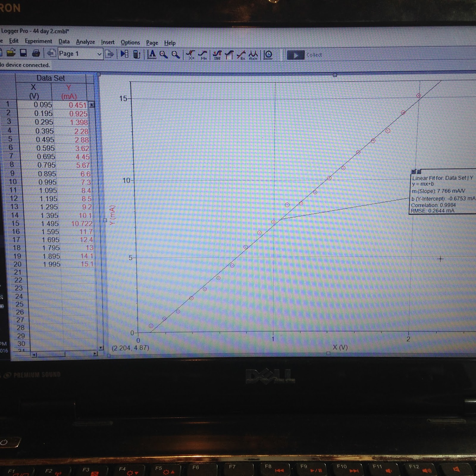Apply Linear Fit (R=) tool
The width and height of the screenshot is (476, 476).
(x=241, y=55)
